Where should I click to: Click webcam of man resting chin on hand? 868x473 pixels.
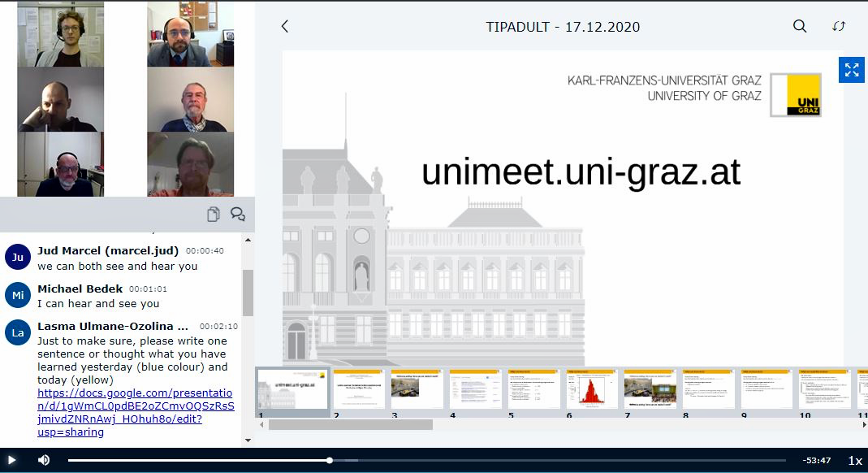point(60,99)
